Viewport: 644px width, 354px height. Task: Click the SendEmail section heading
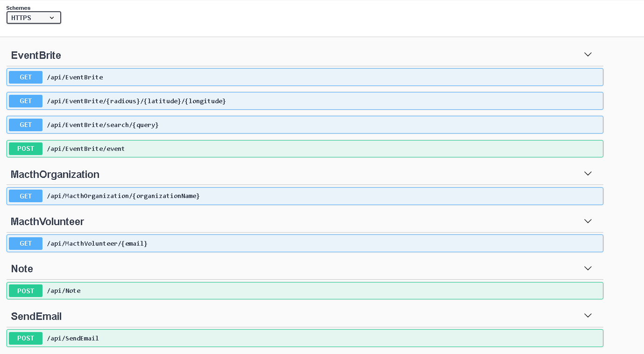[x=36, y=316]
